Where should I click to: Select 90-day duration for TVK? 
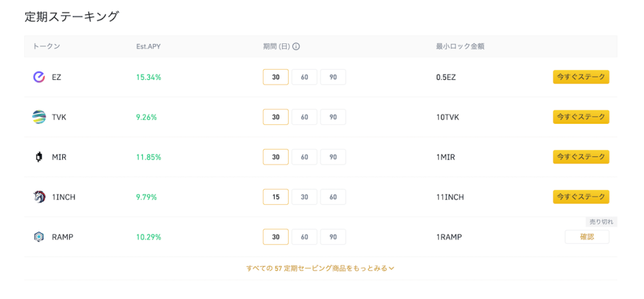(333, 117)
